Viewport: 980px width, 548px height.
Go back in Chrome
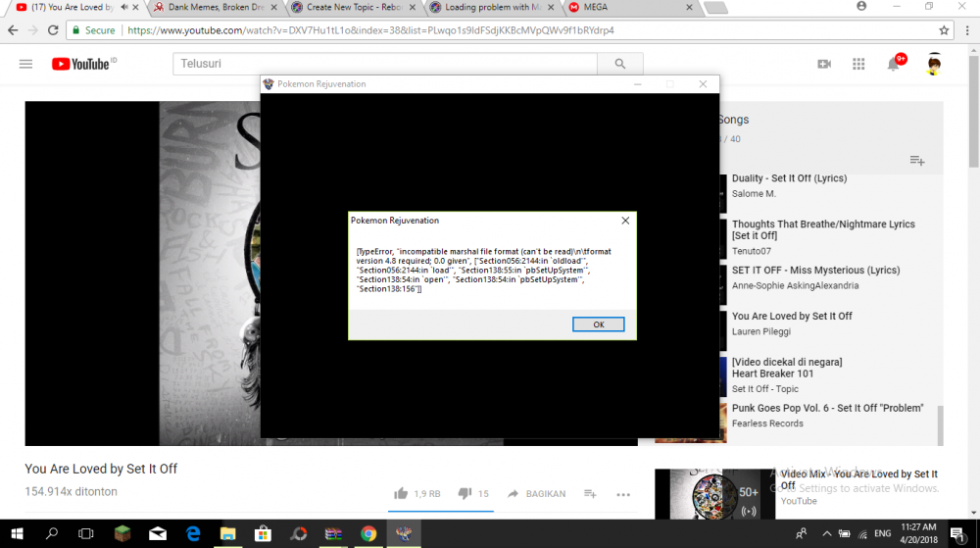tap(13, 30)
